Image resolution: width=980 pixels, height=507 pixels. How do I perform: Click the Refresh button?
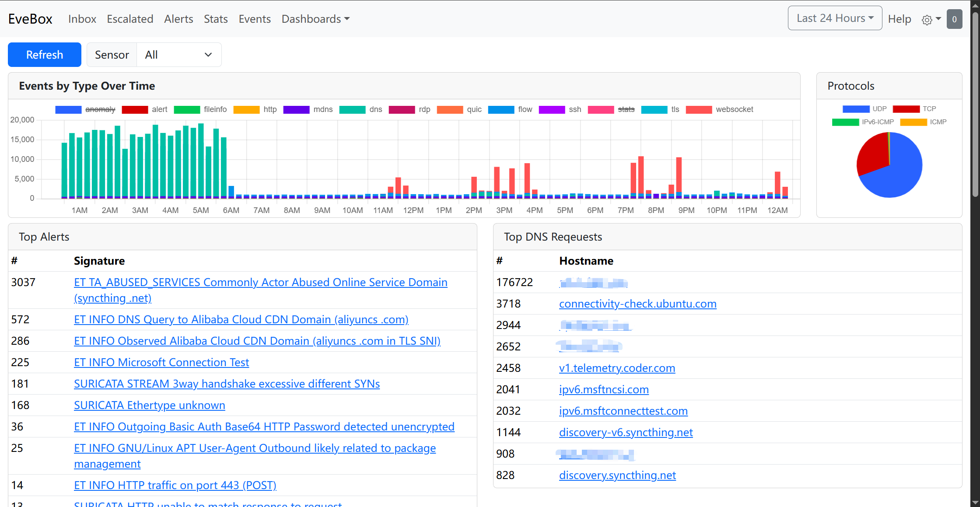45,55
